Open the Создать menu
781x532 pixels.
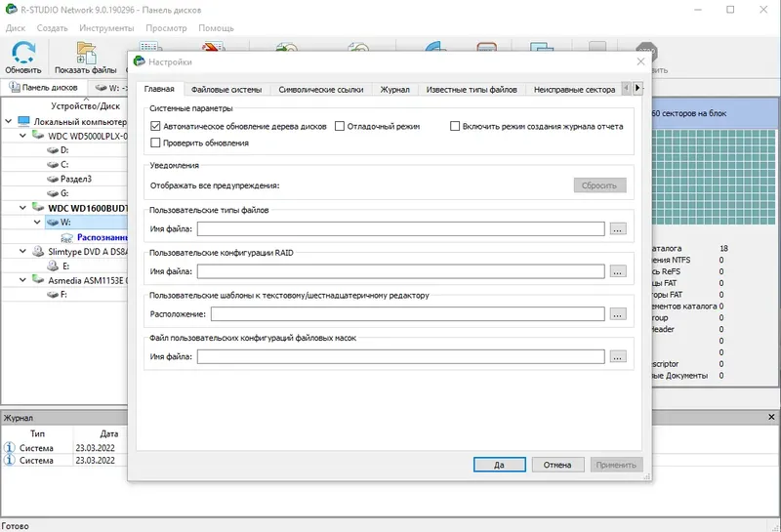click(x=53, y=28)
